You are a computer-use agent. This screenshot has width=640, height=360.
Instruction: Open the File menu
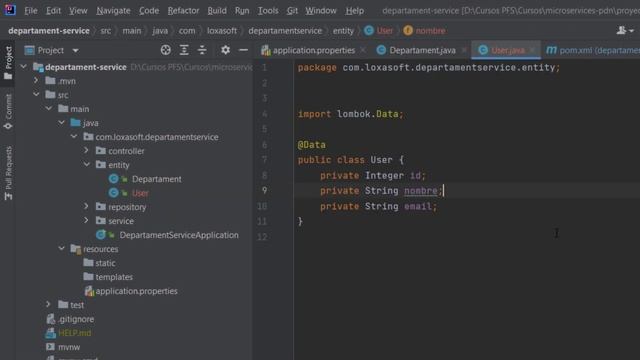(31, 11)
